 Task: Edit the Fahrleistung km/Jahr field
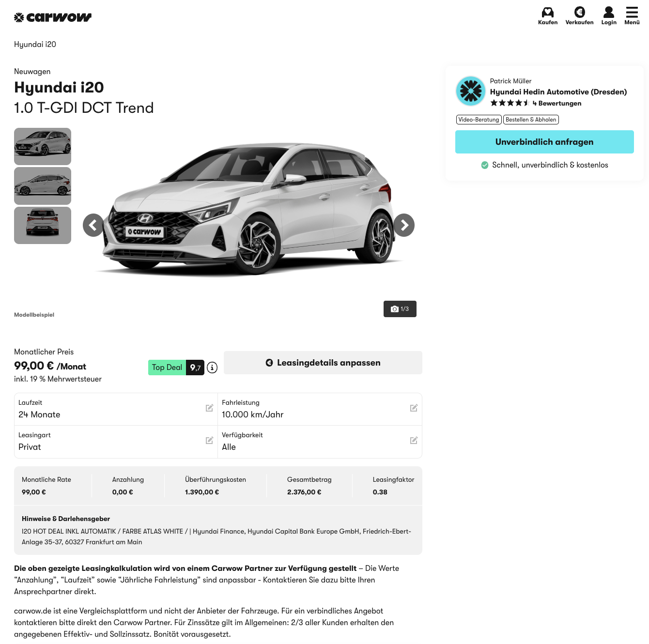(320, 409)
